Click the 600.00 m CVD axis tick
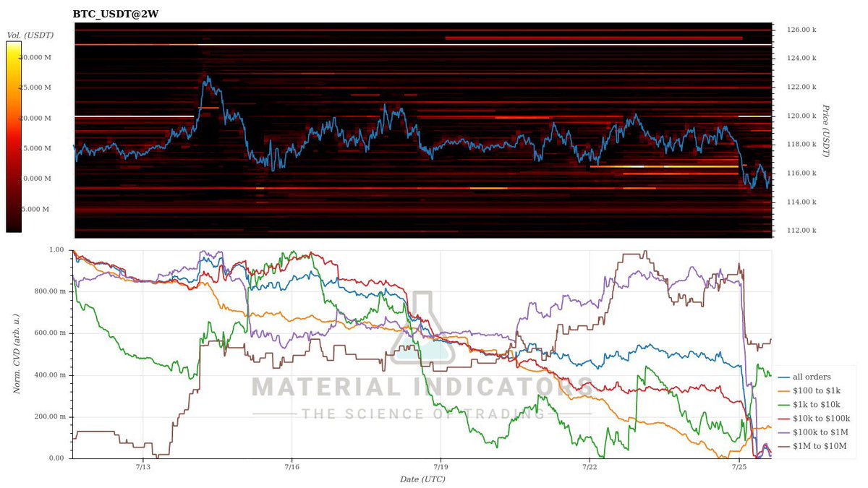This screenshot has height=488, width=868. pos(50,333)
